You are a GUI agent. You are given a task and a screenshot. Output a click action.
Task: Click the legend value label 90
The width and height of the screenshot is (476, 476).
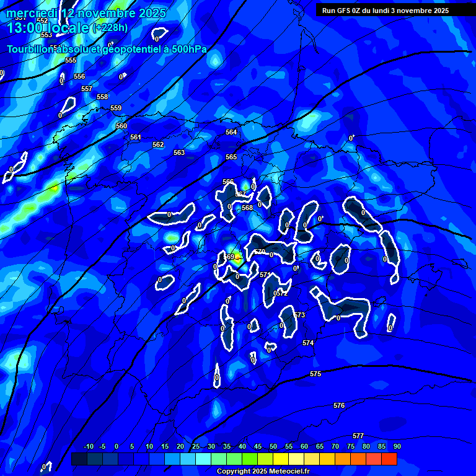pos(397,447)
